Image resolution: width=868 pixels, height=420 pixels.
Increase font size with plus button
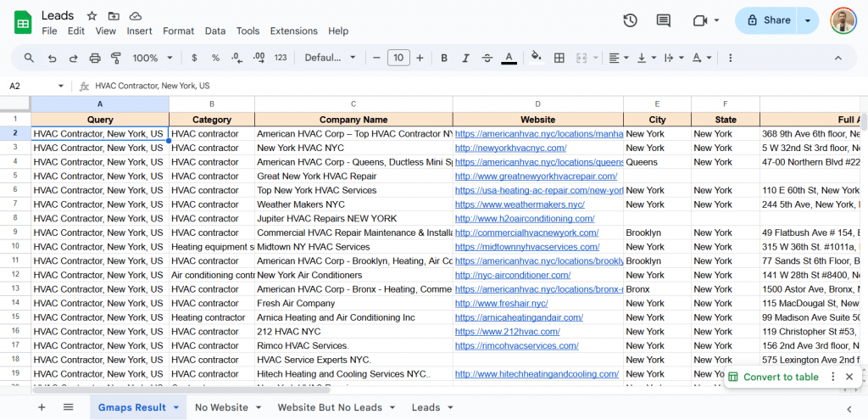[420, 58]
